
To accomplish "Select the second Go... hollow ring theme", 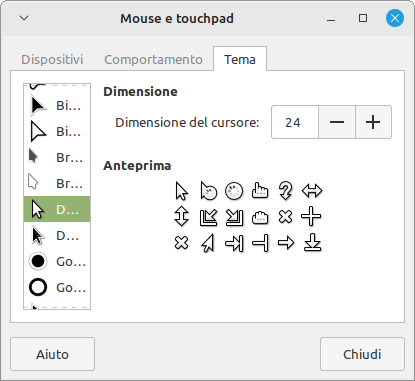I will pyautogui.click(x=57, y=287).
